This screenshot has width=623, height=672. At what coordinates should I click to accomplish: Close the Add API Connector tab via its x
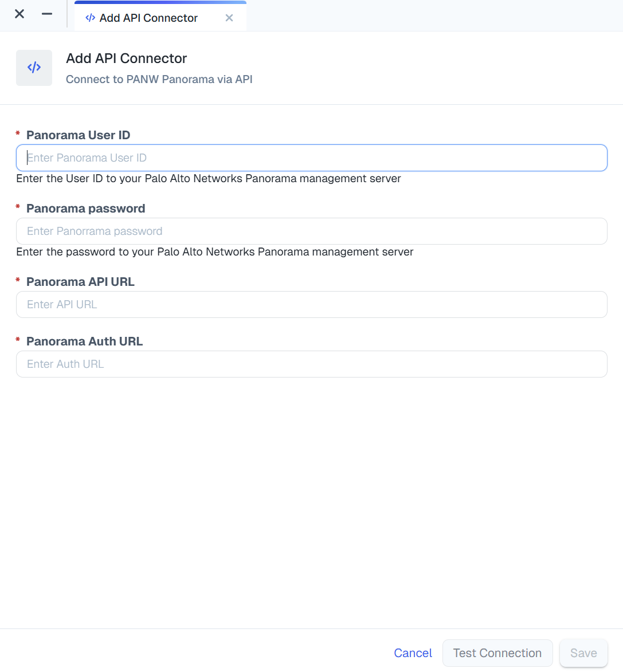point(229,18)
